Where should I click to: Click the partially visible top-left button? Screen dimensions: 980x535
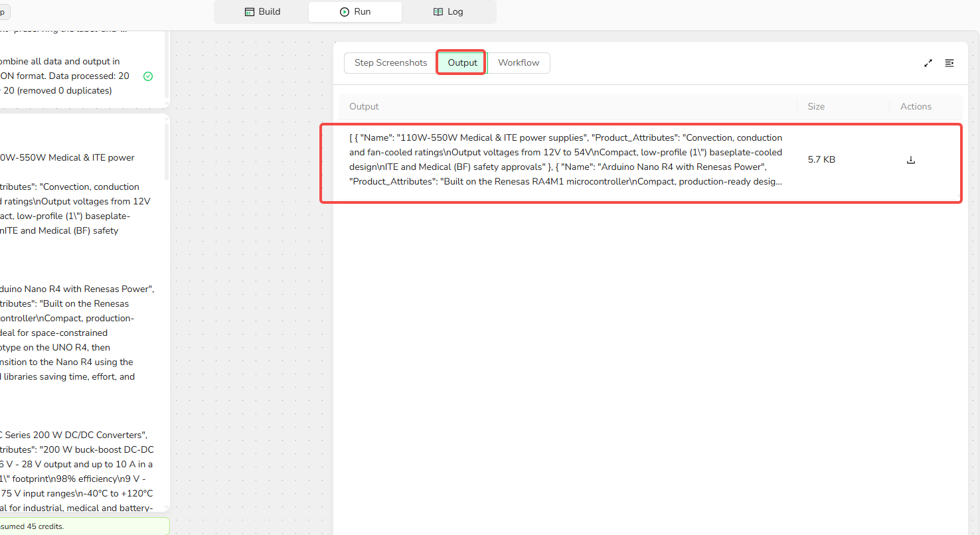point(4,12)
